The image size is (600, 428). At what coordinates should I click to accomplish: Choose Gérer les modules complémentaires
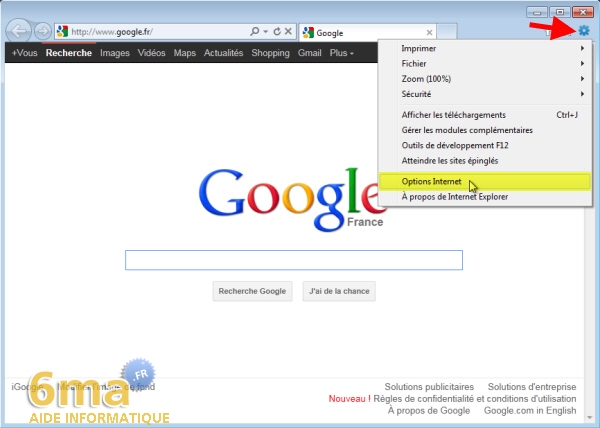click(484, 130)
